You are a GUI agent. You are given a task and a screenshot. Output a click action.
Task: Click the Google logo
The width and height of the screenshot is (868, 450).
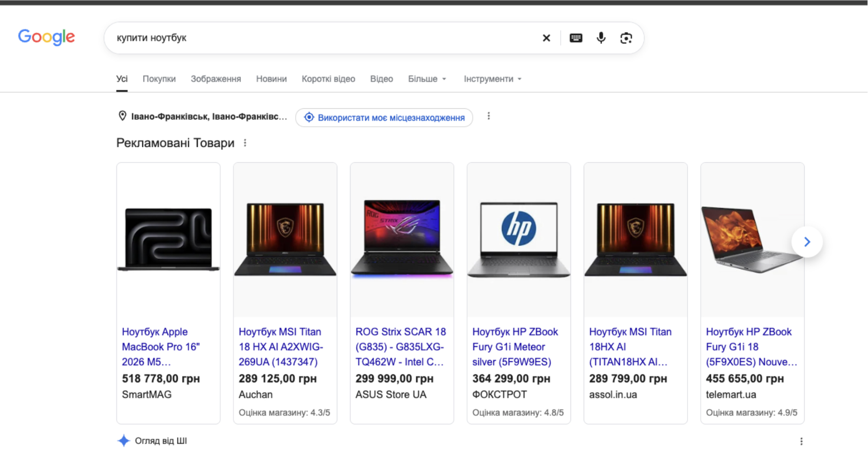(46, 37)
